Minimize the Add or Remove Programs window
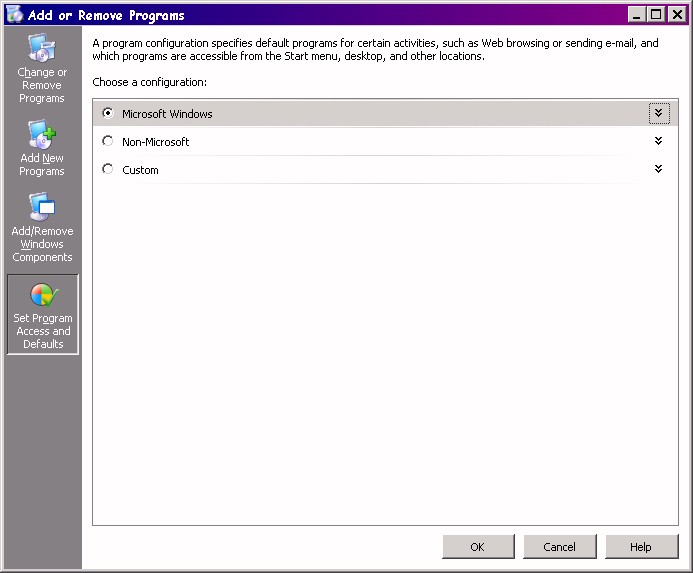 pos(636,15)
